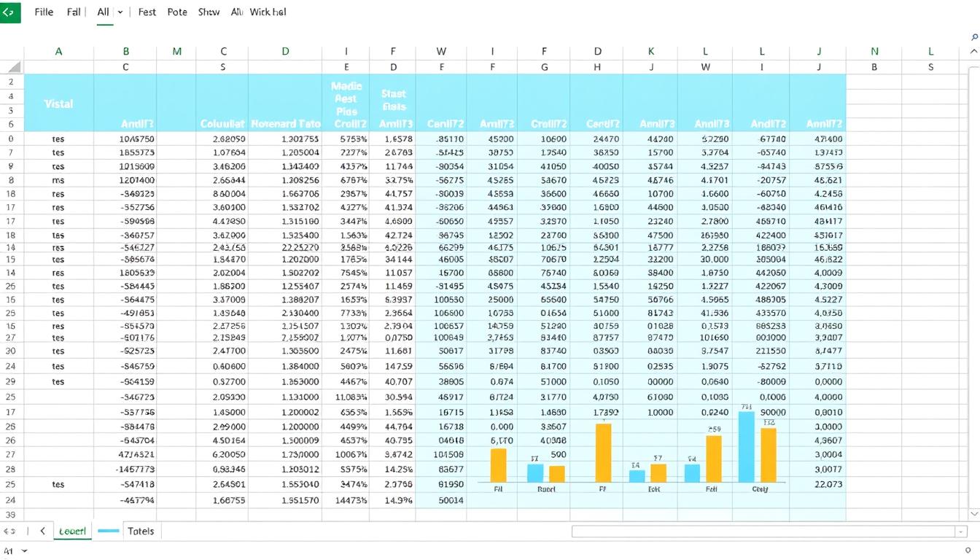This screenshot has height=560, width=980.
Task: Click the Coluuliat header cell
Action: click(222, 124)
